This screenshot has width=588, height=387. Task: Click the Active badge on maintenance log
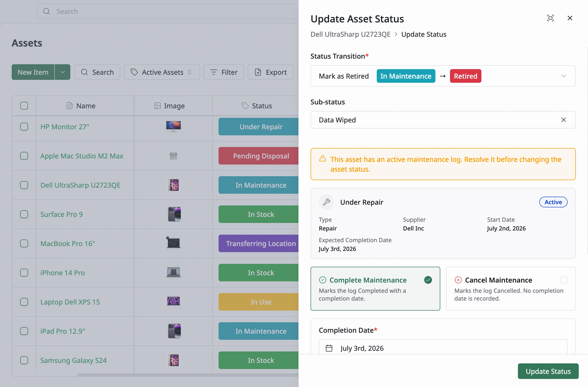(x=553, y=202)
